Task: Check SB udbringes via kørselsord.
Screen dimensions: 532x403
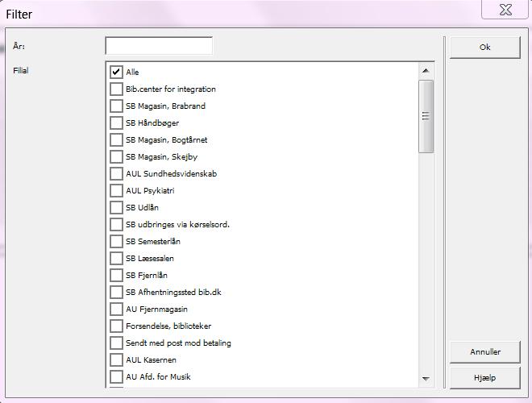Action: pos(116,225)
